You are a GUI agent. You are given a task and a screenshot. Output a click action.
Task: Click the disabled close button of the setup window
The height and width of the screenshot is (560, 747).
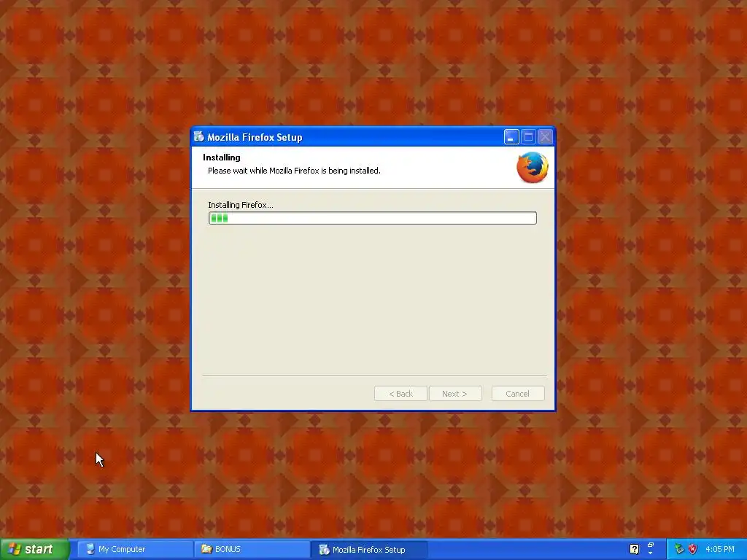546,137
